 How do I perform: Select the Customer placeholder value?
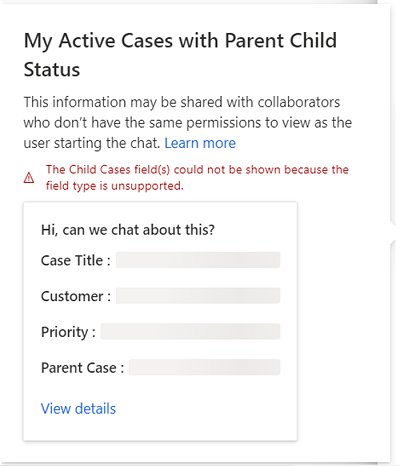pos(198,296)
